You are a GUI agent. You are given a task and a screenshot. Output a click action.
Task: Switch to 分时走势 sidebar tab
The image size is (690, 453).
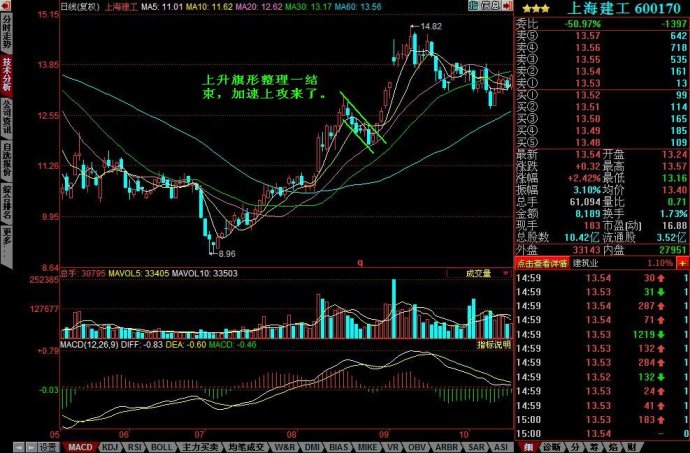click(7, 31)
